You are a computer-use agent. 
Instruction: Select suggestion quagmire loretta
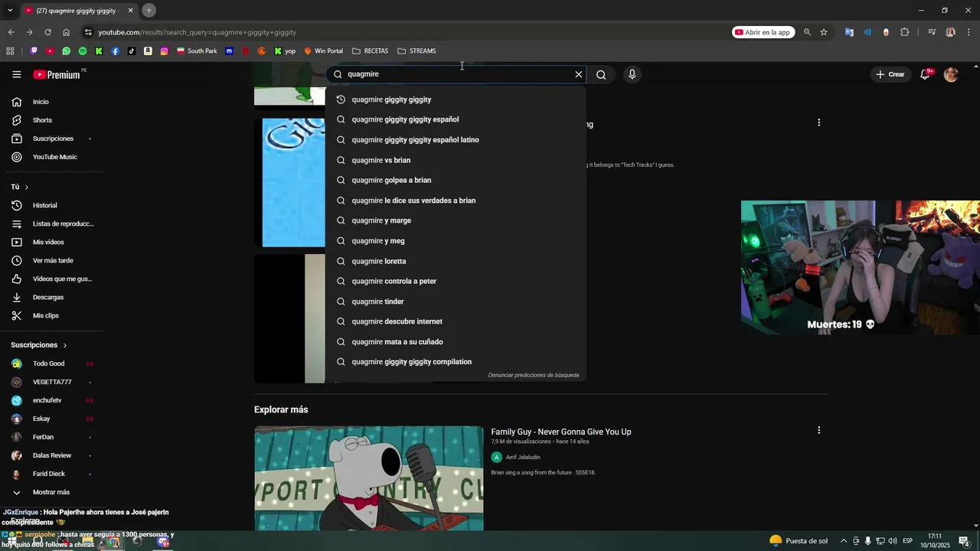coord(456,261)
